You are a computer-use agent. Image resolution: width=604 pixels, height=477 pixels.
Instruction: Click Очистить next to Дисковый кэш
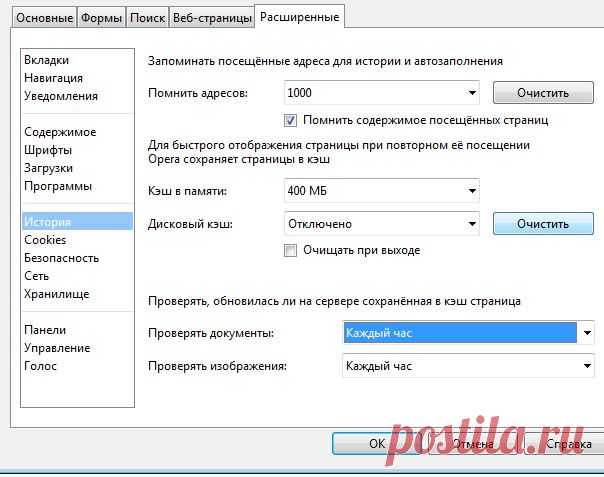[x=542, y=224]
